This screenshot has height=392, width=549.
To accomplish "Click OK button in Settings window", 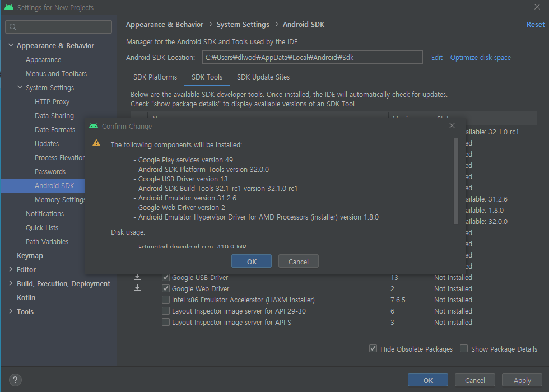I will [428, 380].
